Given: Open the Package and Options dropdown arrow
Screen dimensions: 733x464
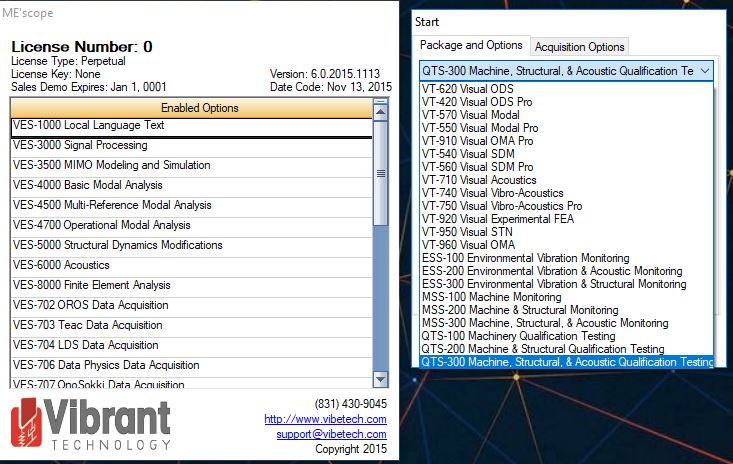Looking at the screenshot, I should click(705, 71).
